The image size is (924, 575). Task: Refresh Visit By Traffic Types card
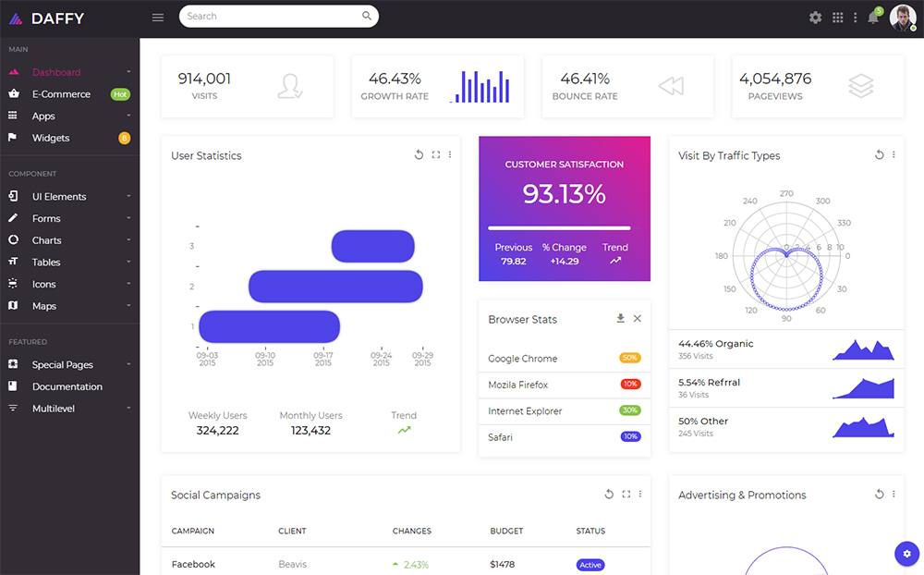click(879, 154)
